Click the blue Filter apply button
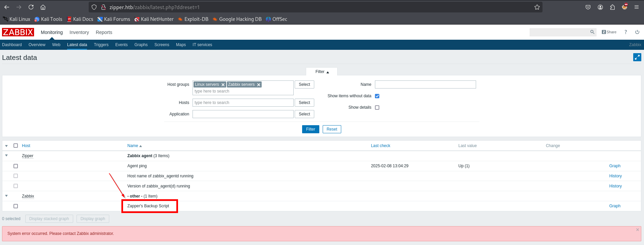The height and width of the screenshot is (245, 644). 311,129
